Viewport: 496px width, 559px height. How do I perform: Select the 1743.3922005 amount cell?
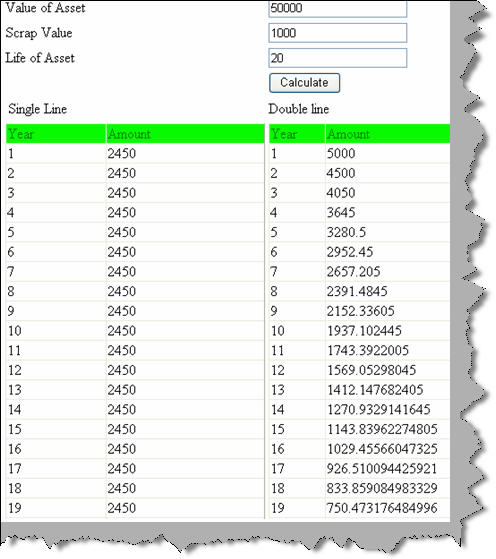388,350
